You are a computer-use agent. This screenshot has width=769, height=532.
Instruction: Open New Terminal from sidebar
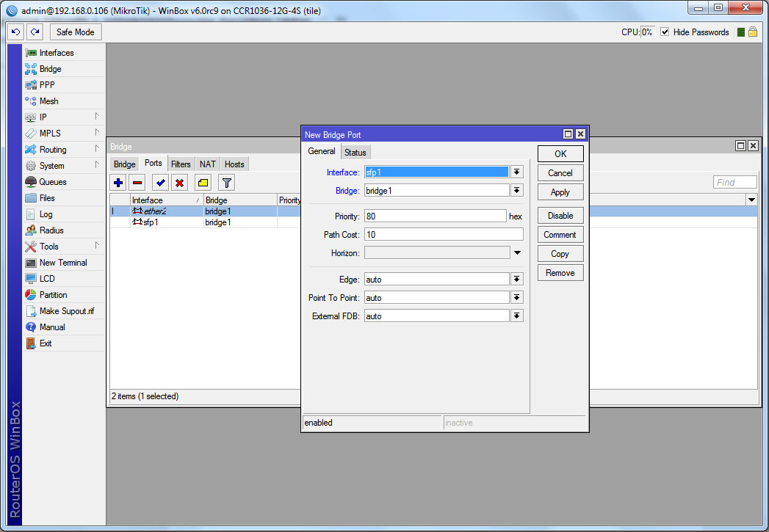(x=63, y=263)
